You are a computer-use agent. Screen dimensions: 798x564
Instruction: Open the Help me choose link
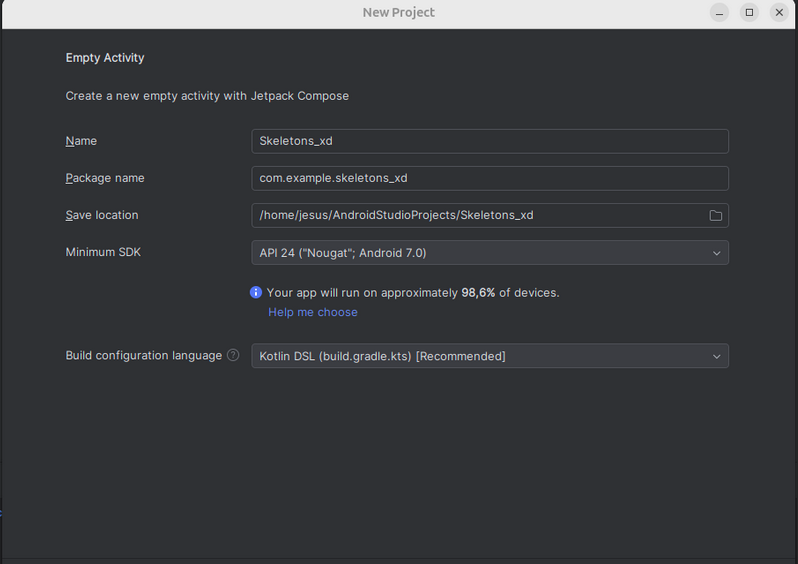tap(312, 312)
